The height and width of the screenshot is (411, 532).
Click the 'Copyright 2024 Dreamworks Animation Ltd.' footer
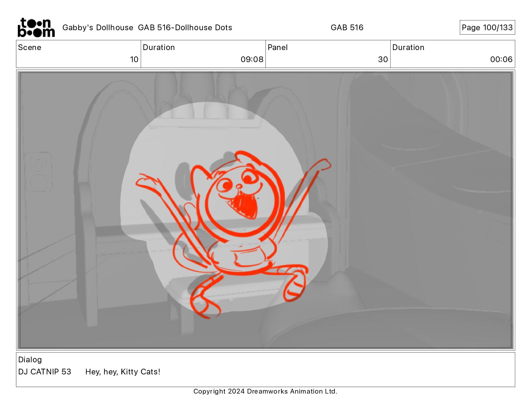pyautogui.click(x=265, y=391)
